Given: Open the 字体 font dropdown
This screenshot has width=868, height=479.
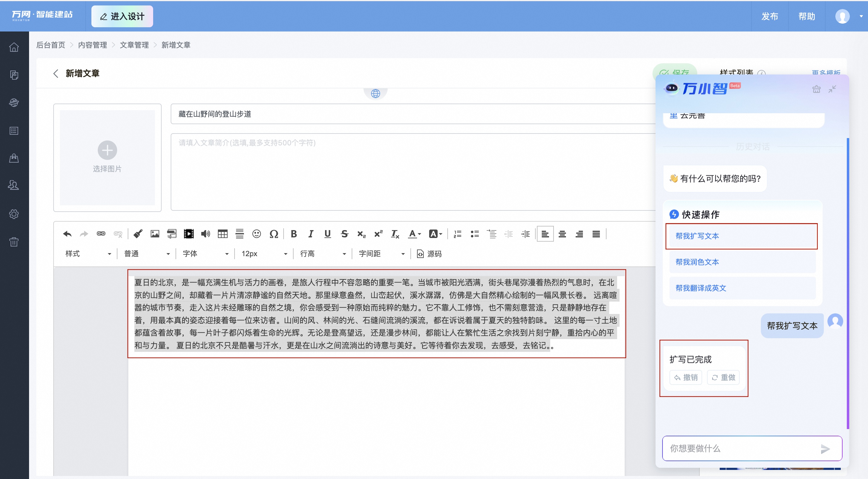Looking at the screenshot, I should [x=205, y=254].
